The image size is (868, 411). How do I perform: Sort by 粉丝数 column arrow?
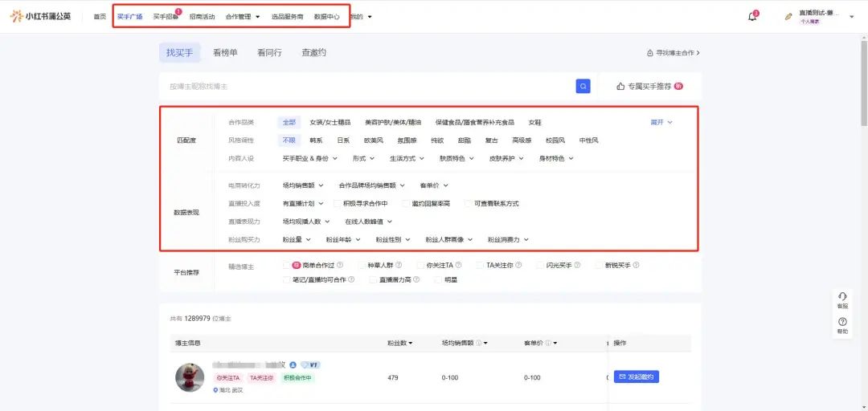[411, 344]
